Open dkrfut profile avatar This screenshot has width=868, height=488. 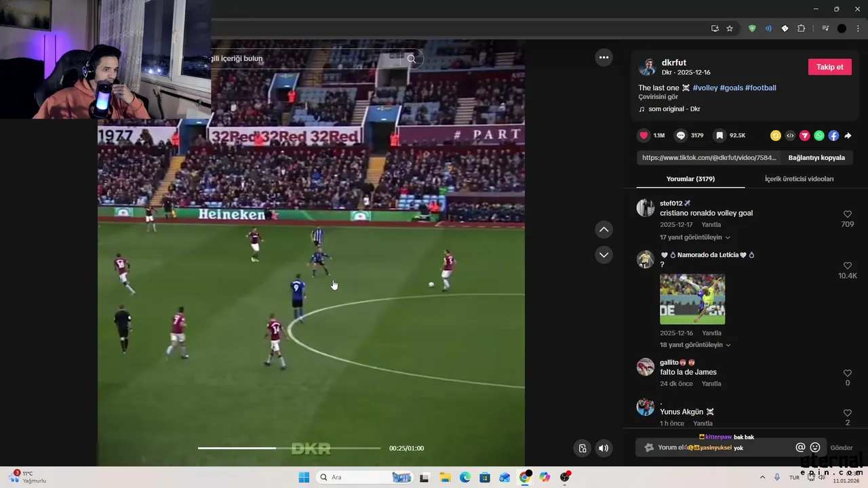click(648, 66)
